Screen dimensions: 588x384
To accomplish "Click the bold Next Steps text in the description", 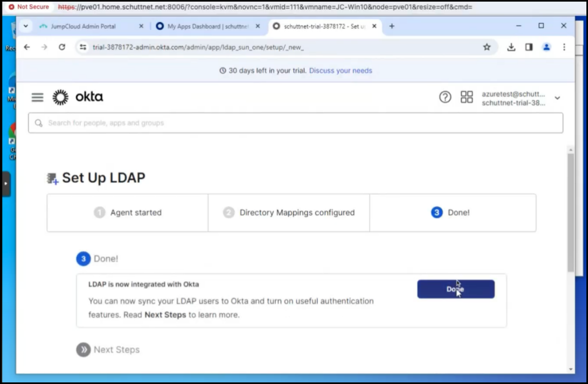I will (x=165, y=314).
